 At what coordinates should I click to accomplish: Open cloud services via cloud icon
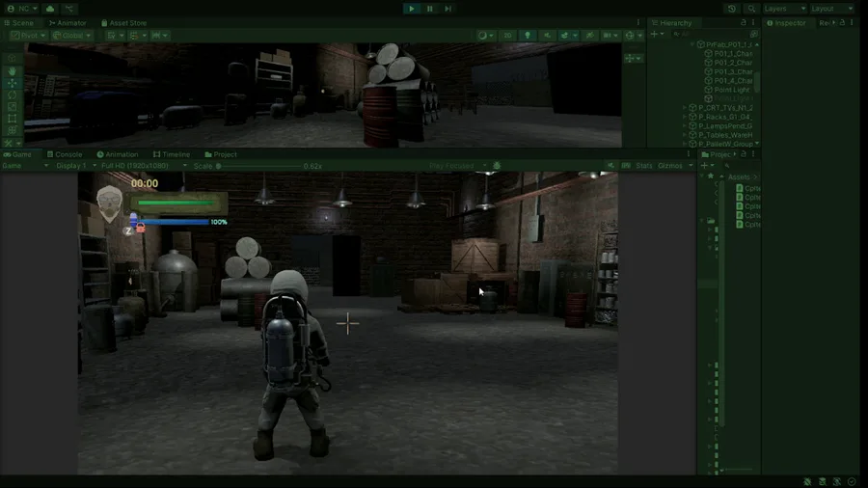[x=50, y=9]
